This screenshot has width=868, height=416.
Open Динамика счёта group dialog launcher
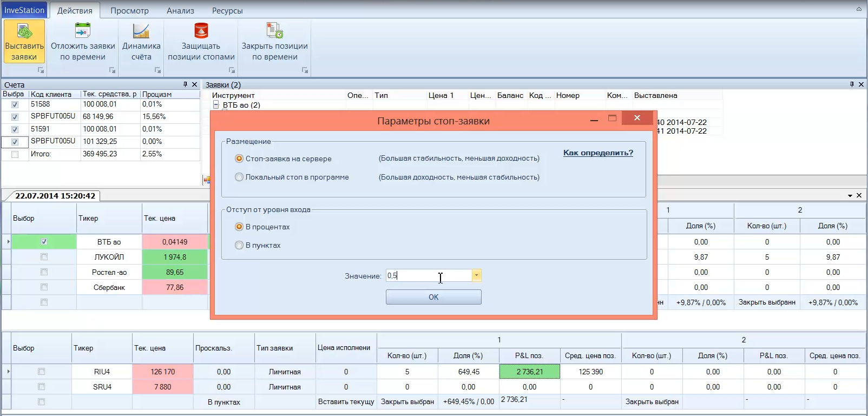pos(158,70)
